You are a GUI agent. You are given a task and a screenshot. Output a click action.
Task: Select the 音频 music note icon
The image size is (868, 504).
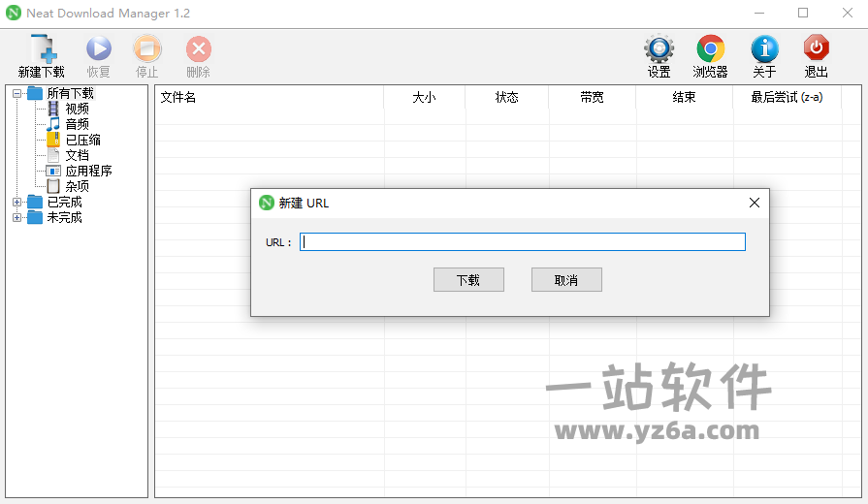(53, 124)
